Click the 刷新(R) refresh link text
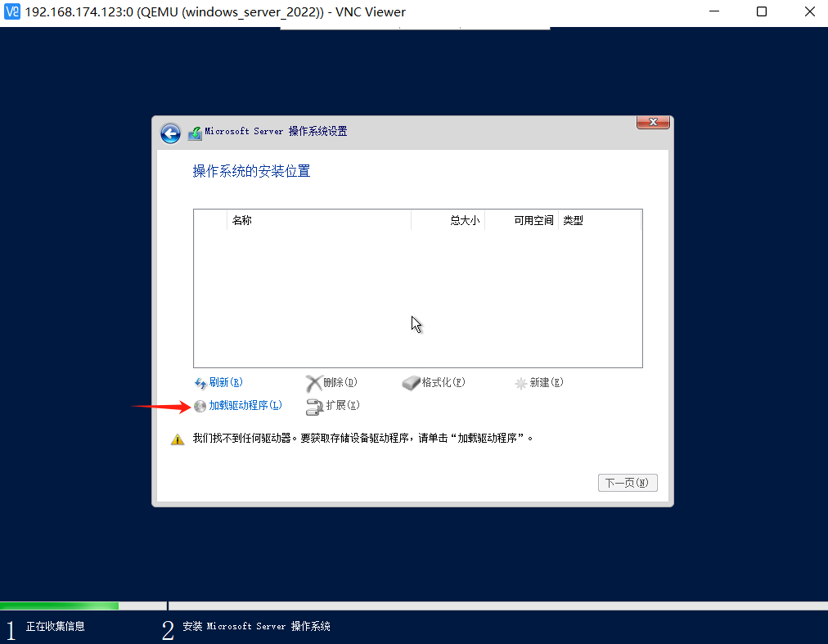The width and height of the screenshot is (828, 644). (226, 382)
